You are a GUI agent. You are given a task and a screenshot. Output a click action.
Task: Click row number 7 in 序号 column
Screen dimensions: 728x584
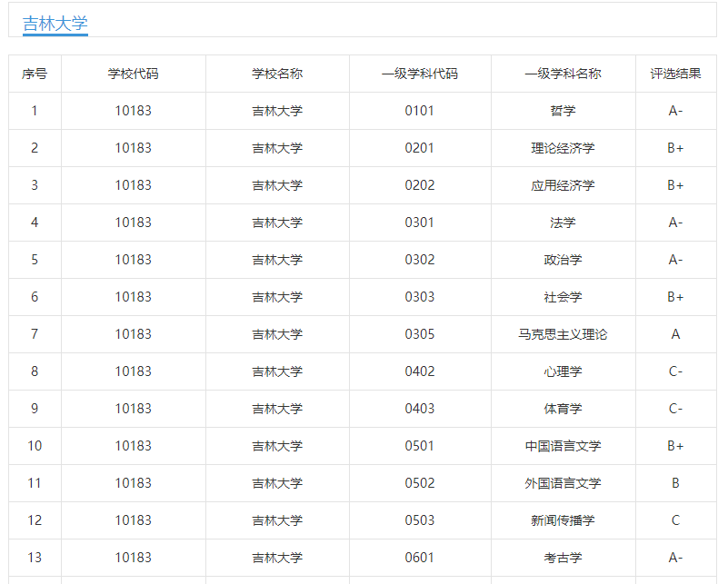[x=35, y=334]
